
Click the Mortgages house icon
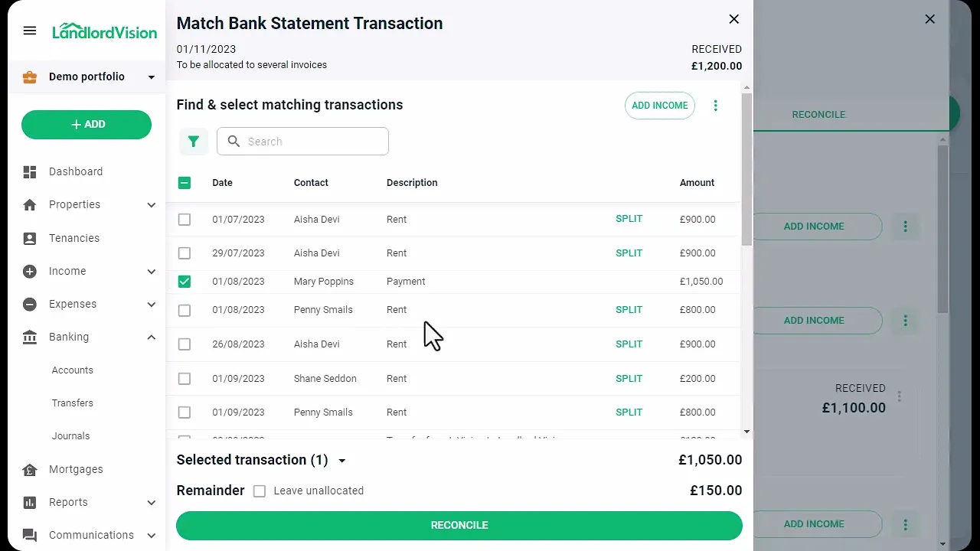[x=30, y=470]
